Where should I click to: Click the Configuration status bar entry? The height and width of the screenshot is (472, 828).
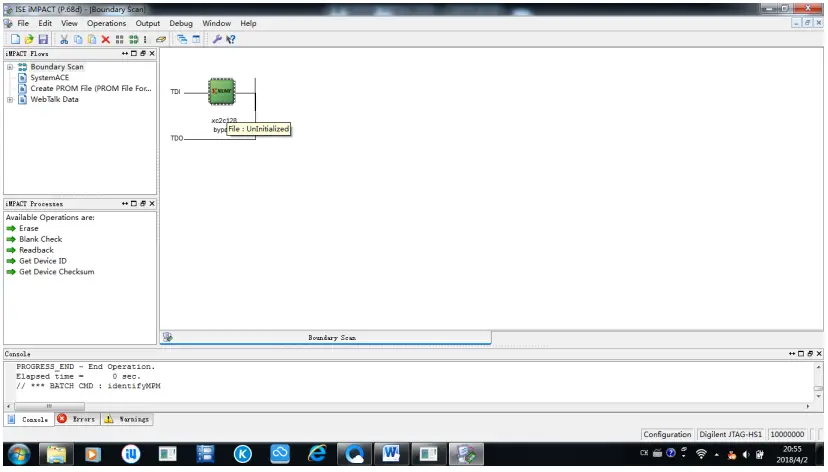[667, 434]
